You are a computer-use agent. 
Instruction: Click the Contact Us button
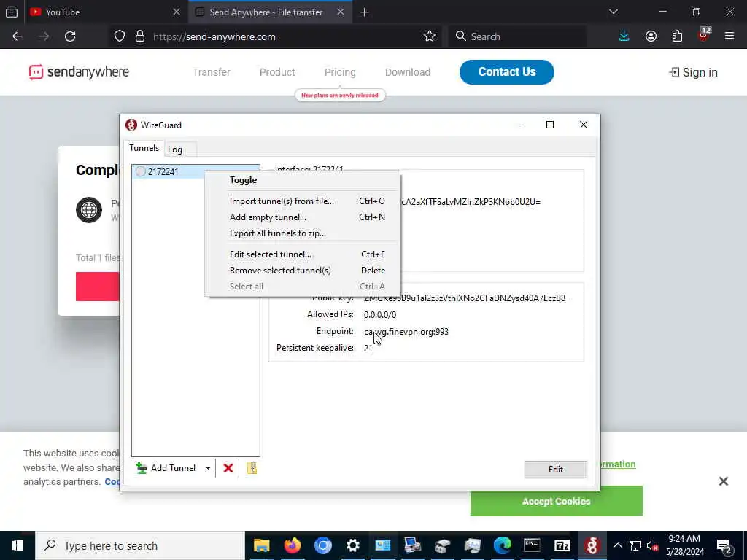tap(506, 72)
